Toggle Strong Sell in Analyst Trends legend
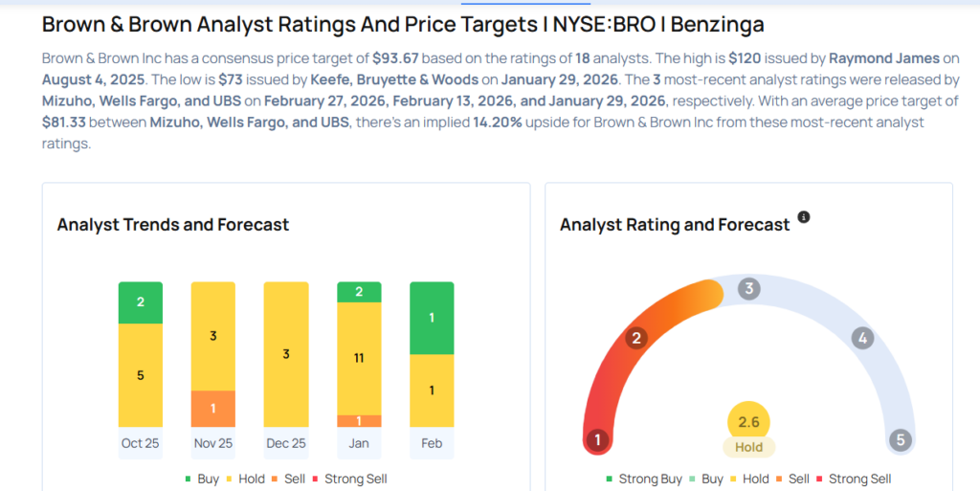 pos(350,479)
